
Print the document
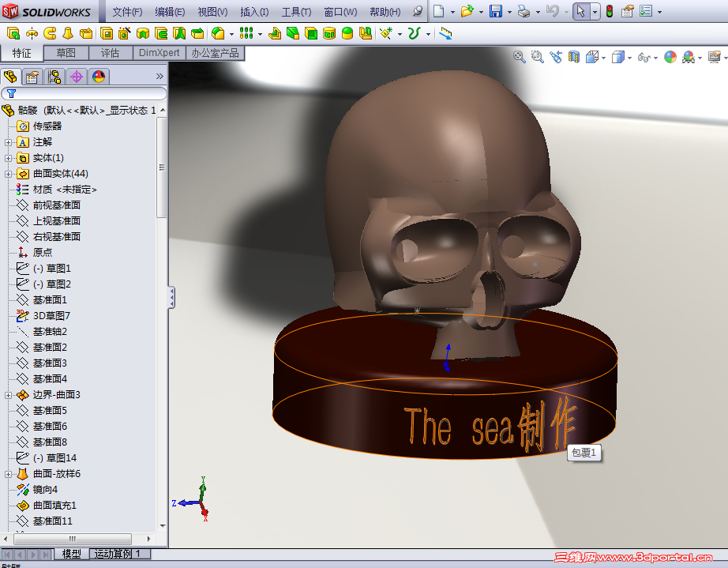point(523,11)
